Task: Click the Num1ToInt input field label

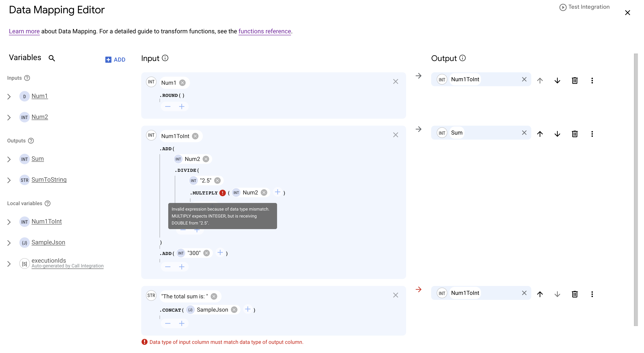Action: click(x=175, y=136)
